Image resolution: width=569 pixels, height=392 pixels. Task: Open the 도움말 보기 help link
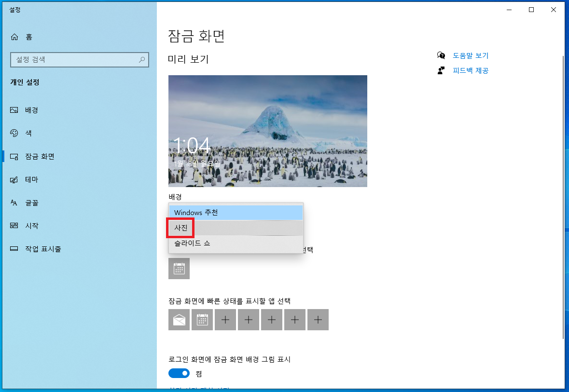coord(470,55)
